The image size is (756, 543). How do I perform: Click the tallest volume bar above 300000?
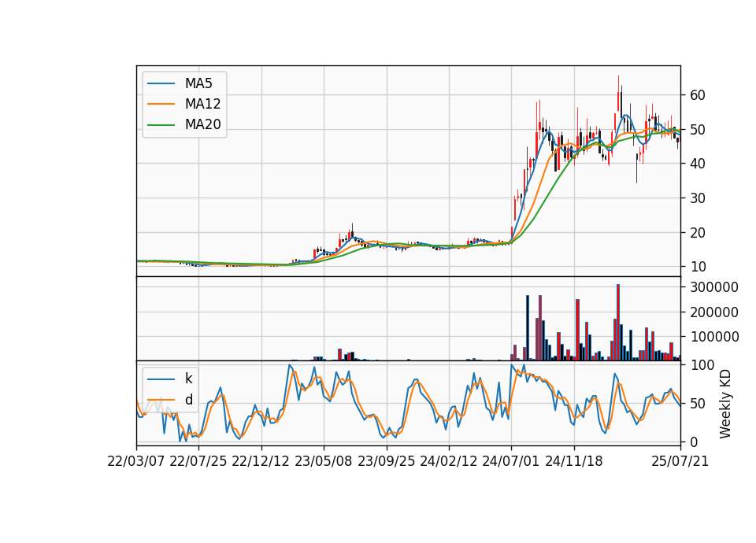click(618, 323)
